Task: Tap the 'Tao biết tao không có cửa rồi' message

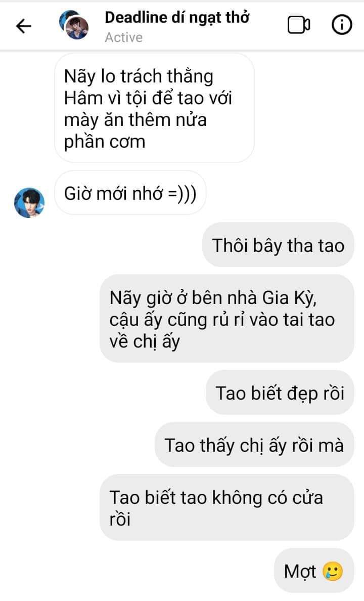Action: pyautogui.click(x=227, y=507)
